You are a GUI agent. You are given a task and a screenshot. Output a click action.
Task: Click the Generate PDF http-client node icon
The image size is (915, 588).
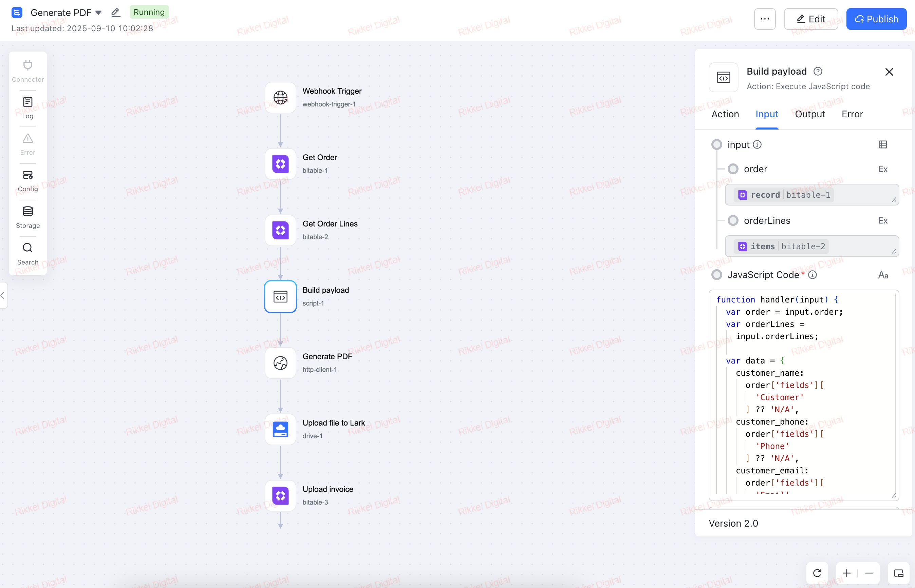[x=280, y=363]
